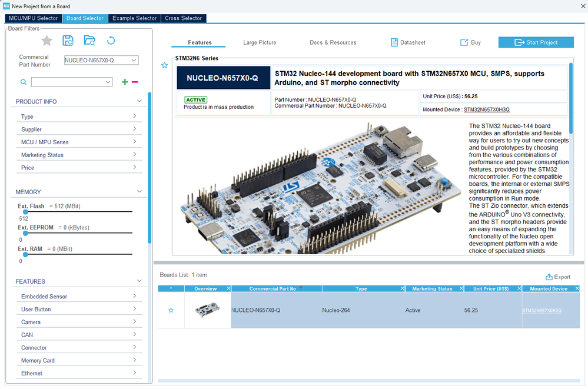
Task: Click the large Nucleo board picture
Action: (321, 189)
